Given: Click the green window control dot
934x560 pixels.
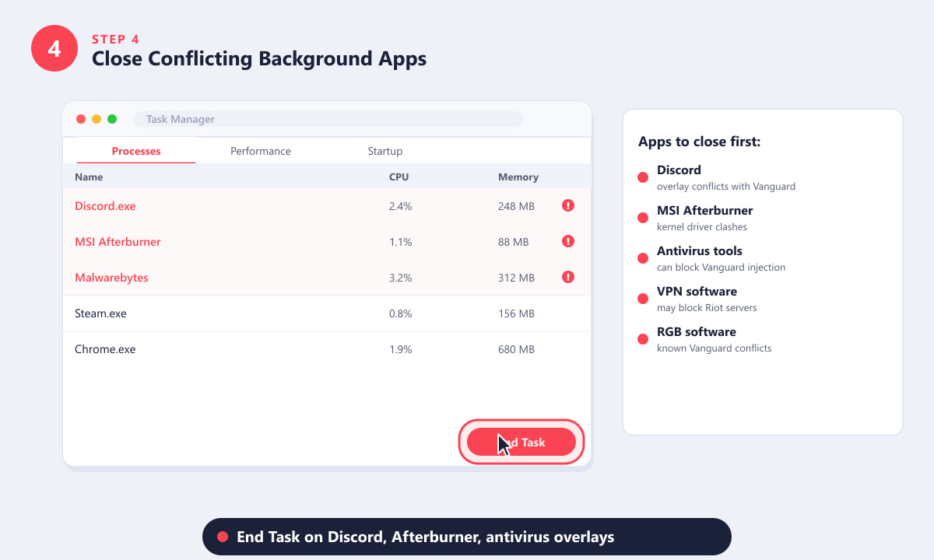Looking at the screenshot, I should tap(112, 119).
